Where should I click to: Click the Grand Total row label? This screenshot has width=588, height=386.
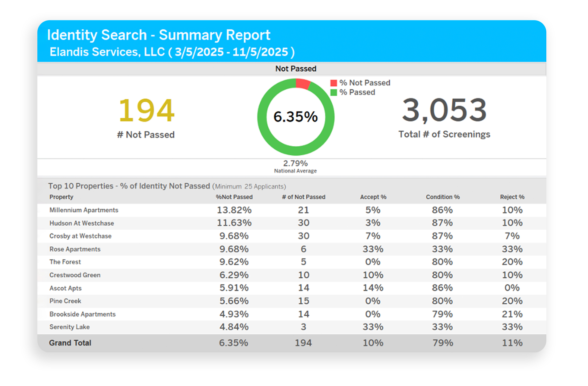coord(70,343)
